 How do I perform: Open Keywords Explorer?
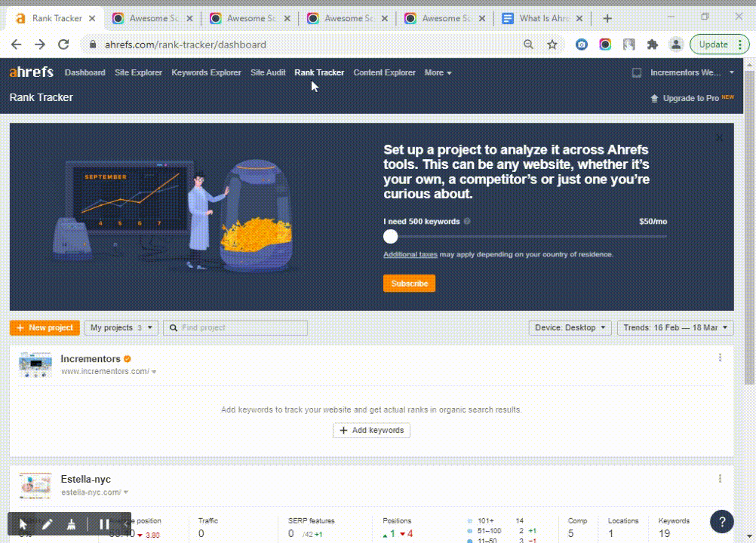207,72
